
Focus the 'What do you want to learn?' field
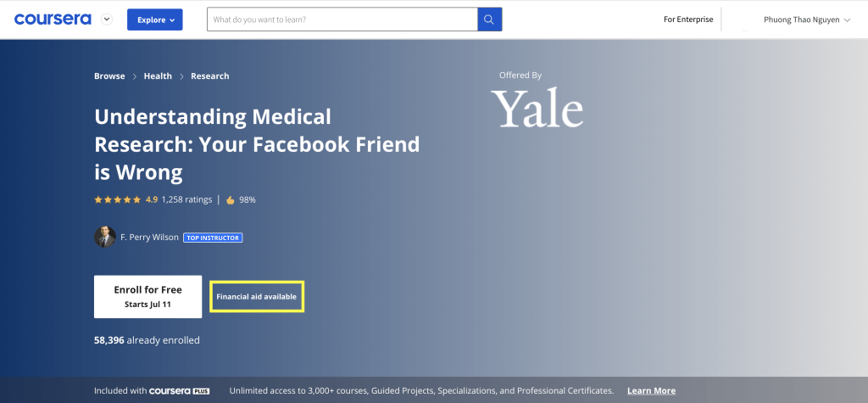[342, 20]
